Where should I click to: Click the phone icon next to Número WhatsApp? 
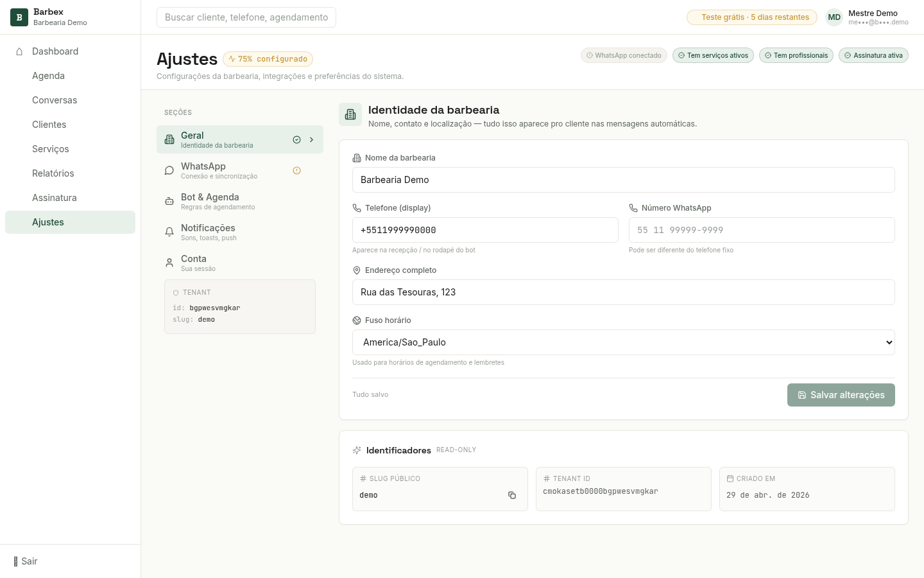(x=633, y=208)
